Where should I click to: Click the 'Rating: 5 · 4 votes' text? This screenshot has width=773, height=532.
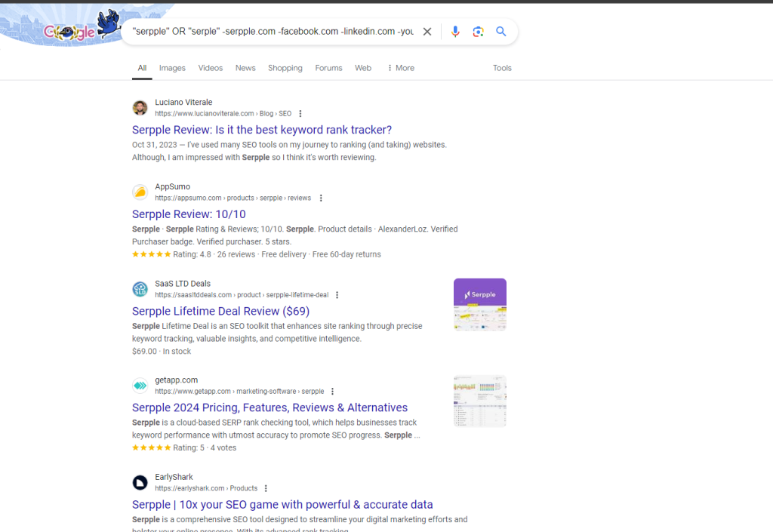tap(205, 448)
